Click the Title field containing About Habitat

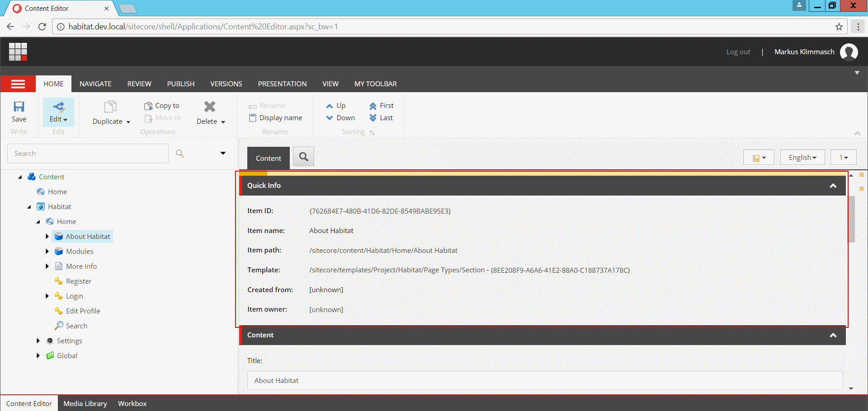tap(545, 381)
